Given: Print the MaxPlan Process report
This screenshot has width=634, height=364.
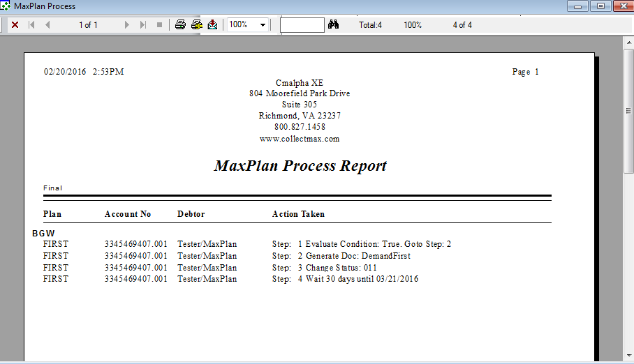Looking at the screenshot, I should coord(180,25).
